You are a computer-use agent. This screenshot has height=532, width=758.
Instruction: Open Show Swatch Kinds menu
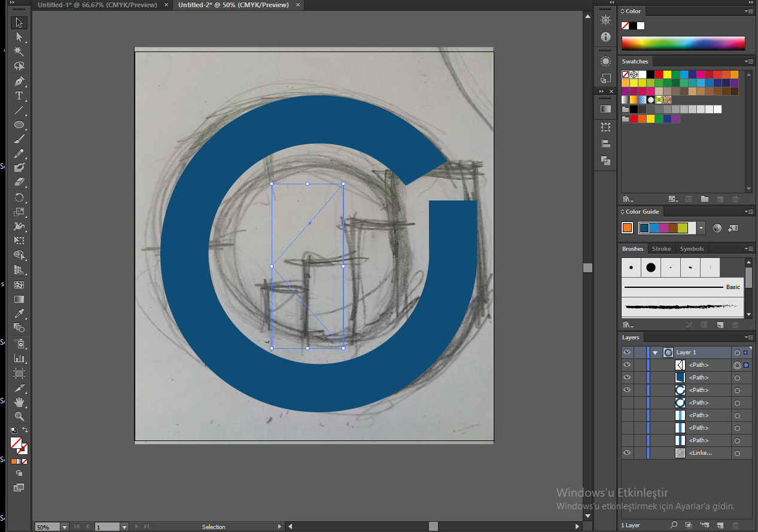click(x=672, y=199)
